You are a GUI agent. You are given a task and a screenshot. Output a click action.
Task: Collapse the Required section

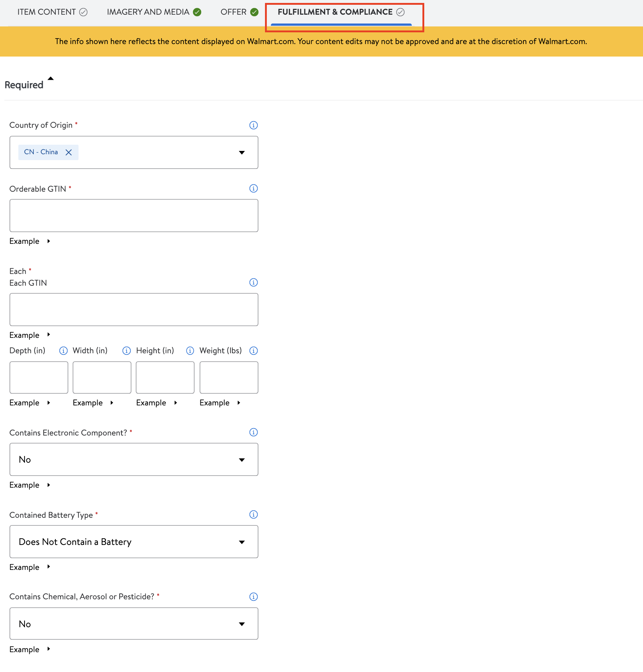coord(51,78)
